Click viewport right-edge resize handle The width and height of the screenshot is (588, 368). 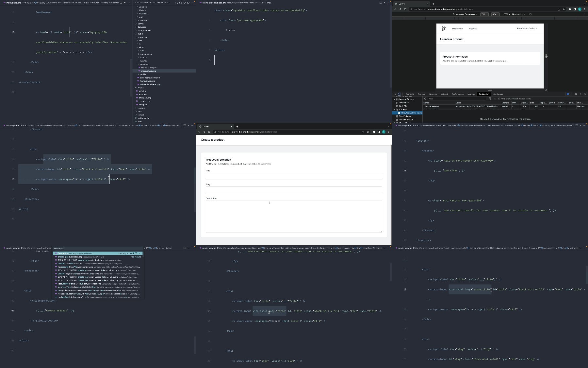[x=546, y=56]
